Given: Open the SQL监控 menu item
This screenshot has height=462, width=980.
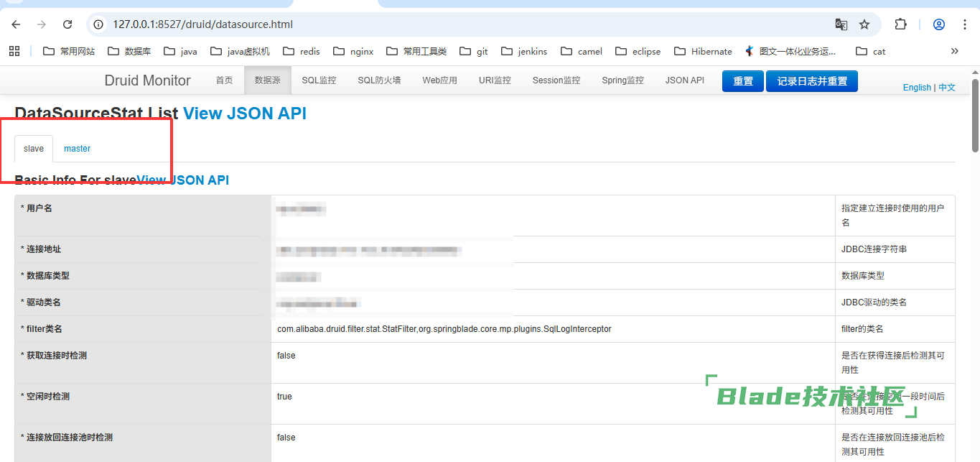Looking at the screenshot, I should [319, 80].
